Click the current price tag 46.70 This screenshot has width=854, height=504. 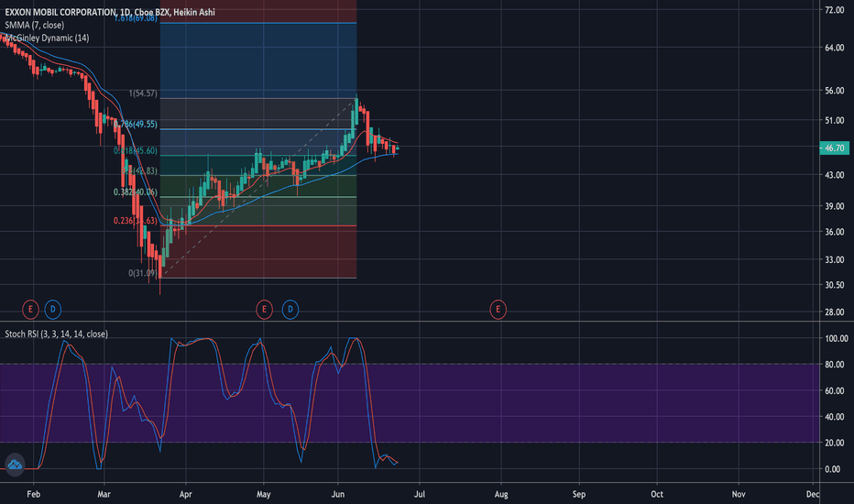click(834, 148)
